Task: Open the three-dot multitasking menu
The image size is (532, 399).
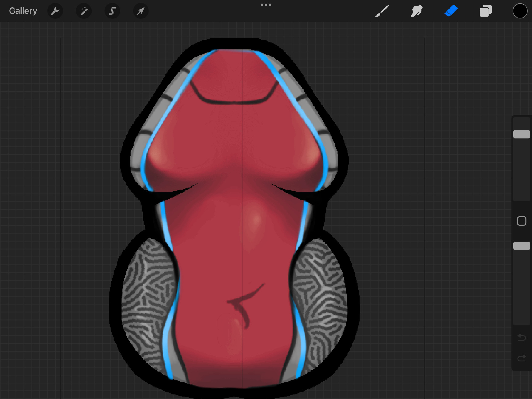Action: pos(266,5)
